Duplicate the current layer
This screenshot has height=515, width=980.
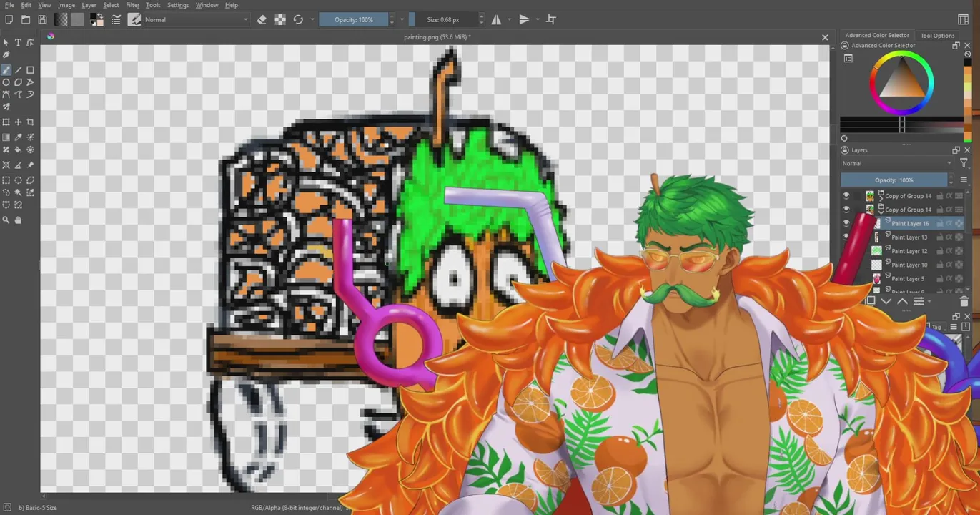pyautogui.click(x=871, y=301)
